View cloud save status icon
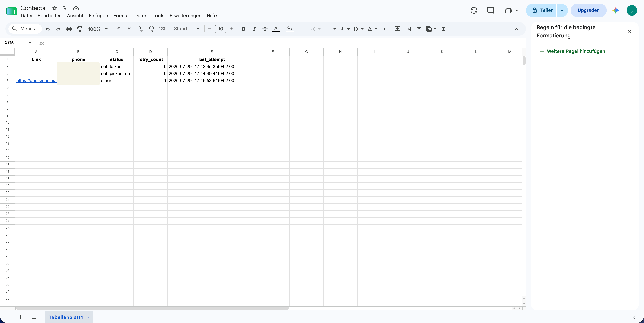 click(x=76, y=8)
